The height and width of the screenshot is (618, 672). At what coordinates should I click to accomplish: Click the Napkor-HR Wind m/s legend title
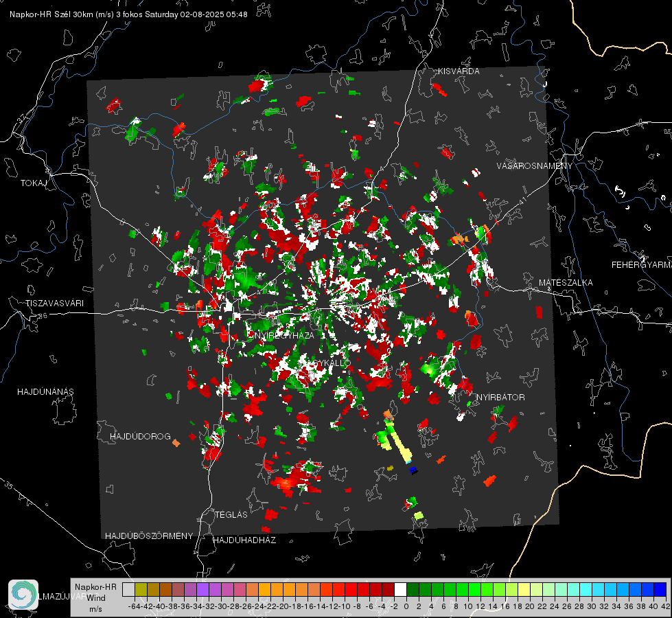coord(95,598)
